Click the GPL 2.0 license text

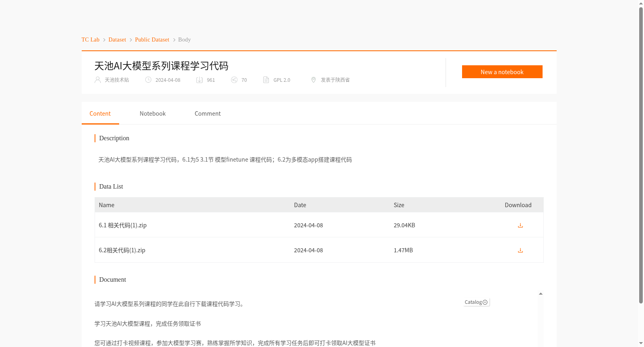point(282,80)
